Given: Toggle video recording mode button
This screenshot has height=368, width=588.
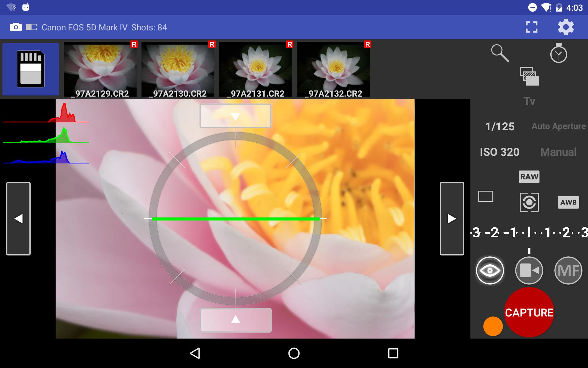Looking at the screenshot, I should click(529, 270).
